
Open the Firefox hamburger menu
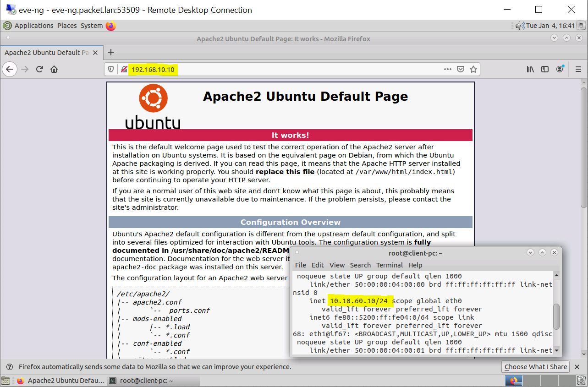point(578,69)
